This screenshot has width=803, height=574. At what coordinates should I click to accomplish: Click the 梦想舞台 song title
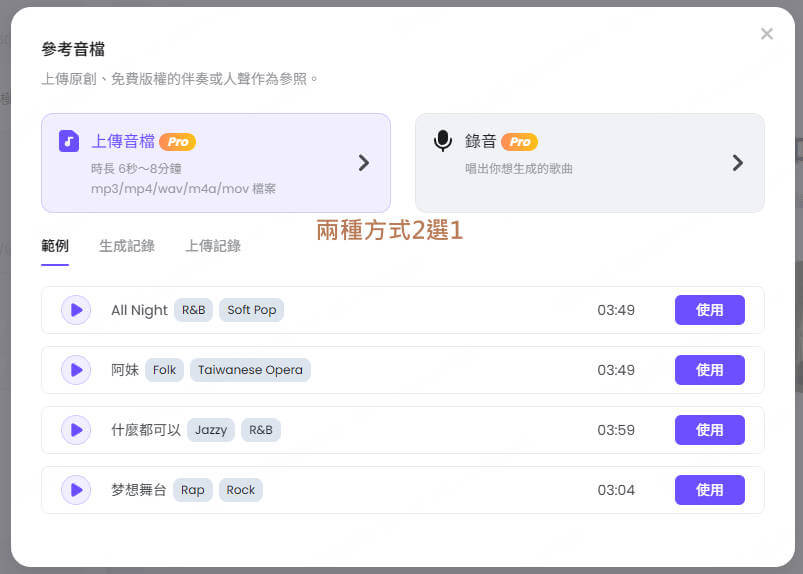[x=139, y=490]
